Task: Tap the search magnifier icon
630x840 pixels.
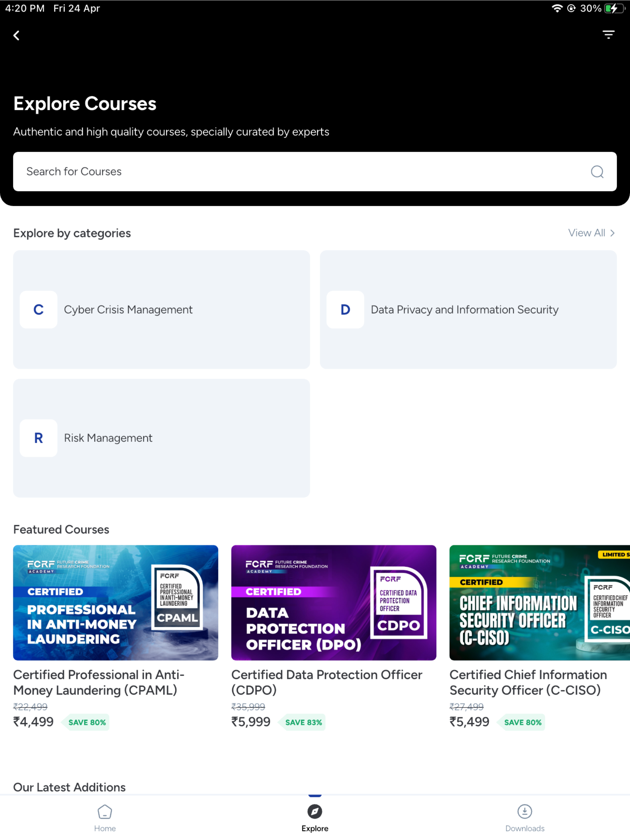Action: click(597, 172)
